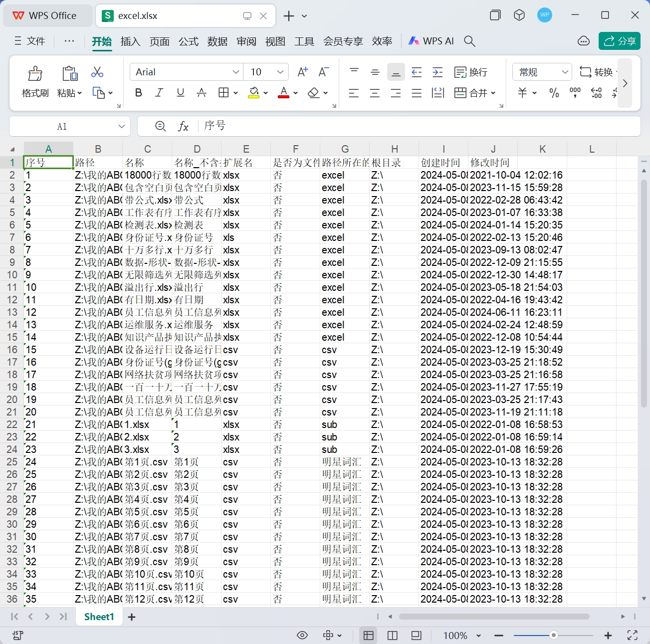
Task: Click the 粘贴 paste icon
Action: [69, 73]
